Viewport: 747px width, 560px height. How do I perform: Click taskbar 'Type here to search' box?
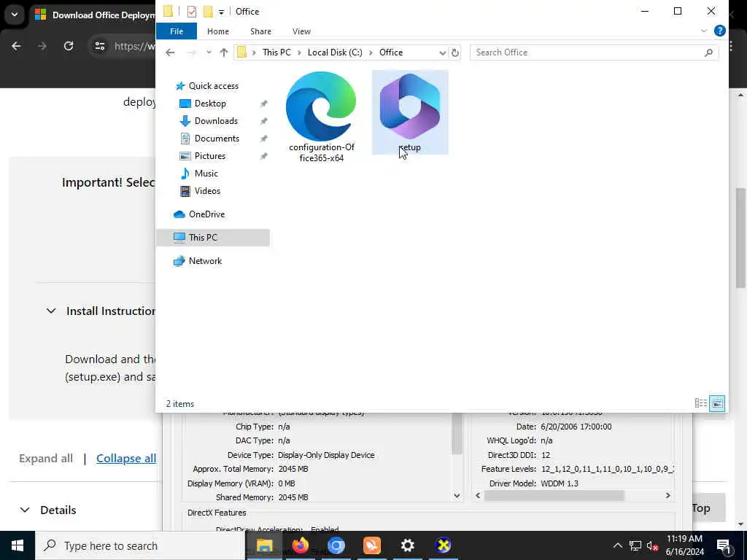[140, 545]
